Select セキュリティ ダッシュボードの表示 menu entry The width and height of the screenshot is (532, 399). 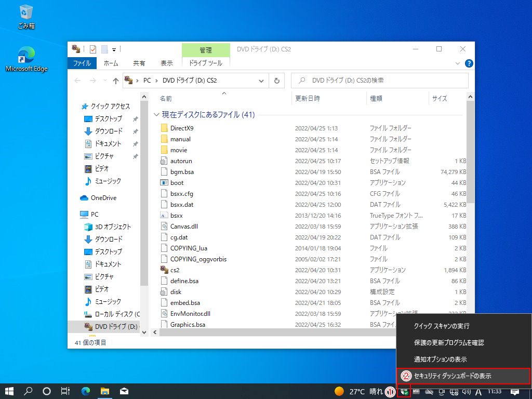pos(452,376)
